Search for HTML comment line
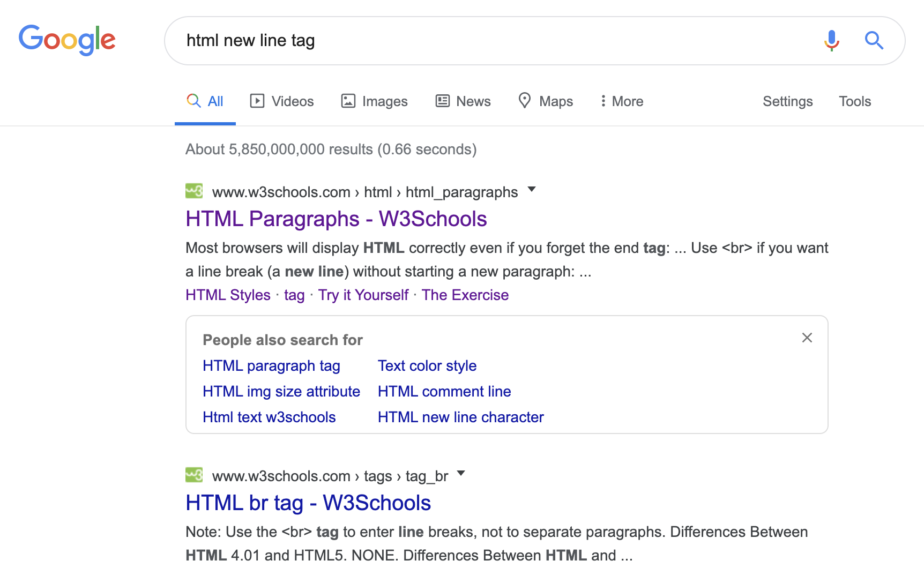 444,392
